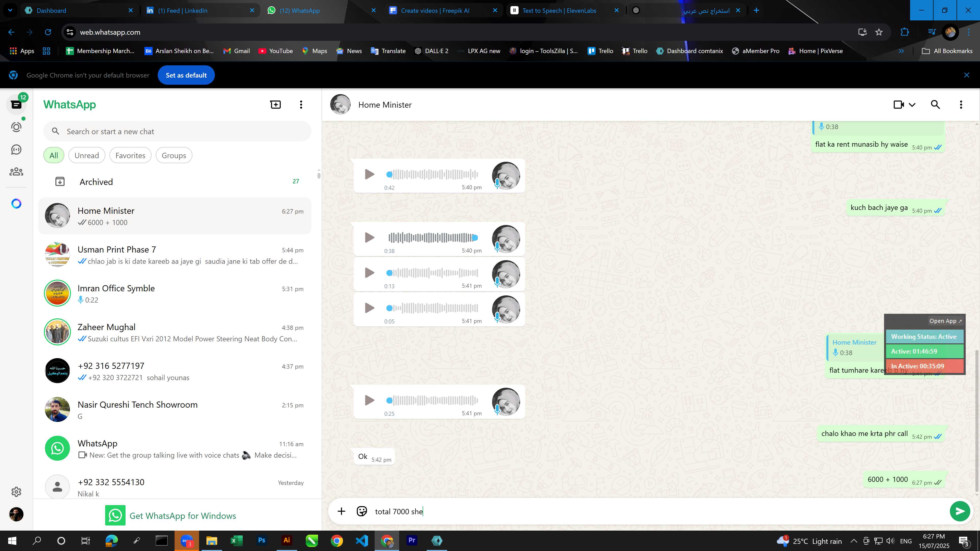Click the message input containing 'total 7000 she'
980x551 pixels.
tap(658, 511)
